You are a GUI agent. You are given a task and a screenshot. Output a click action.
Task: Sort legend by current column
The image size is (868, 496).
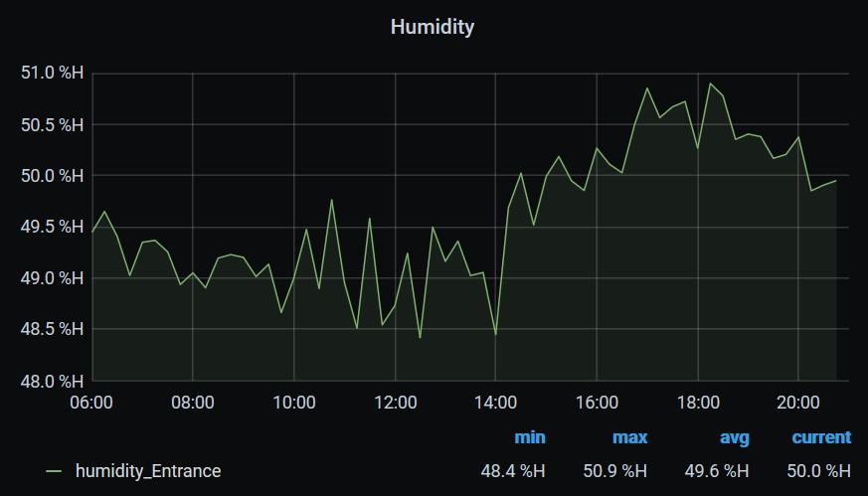(x=820, y=437)
